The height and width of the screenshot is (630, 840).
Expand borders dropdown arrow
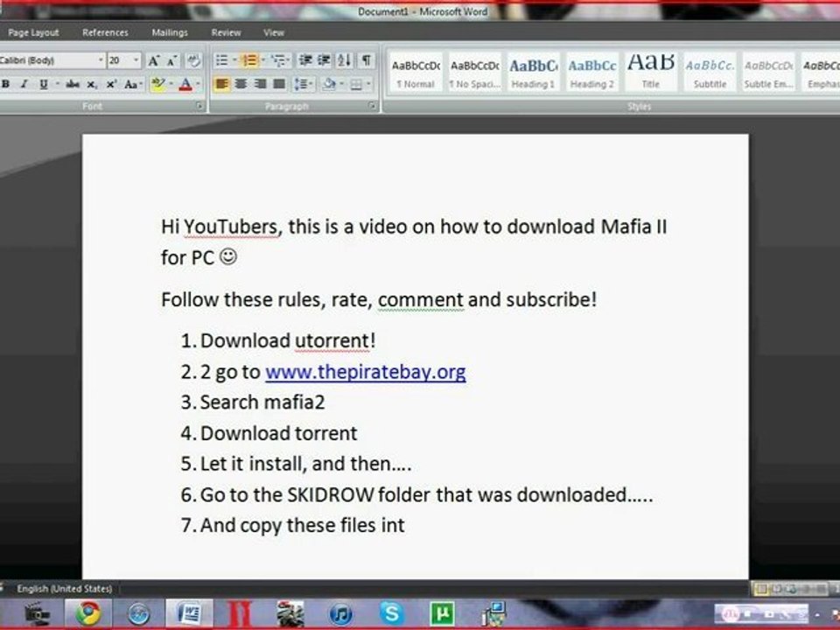368,84
